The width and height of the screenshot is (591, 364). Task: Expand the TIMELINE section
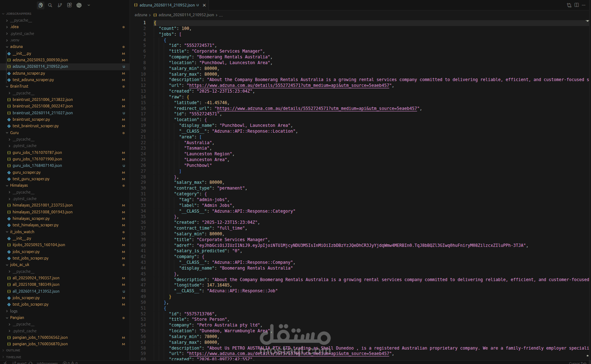pyautogui.click(x=13, y=357)
